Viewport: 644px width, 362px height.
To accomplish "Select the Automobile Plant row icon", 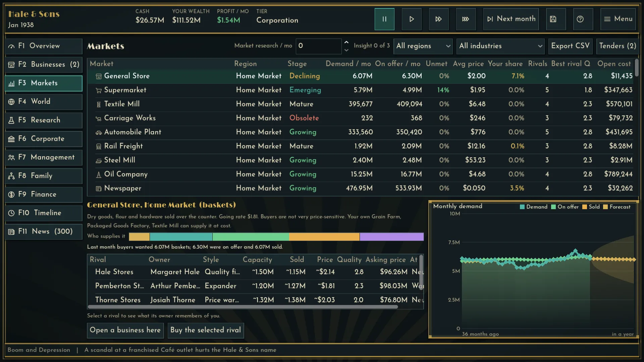I will pyautogui.click(x=99, y=133).
